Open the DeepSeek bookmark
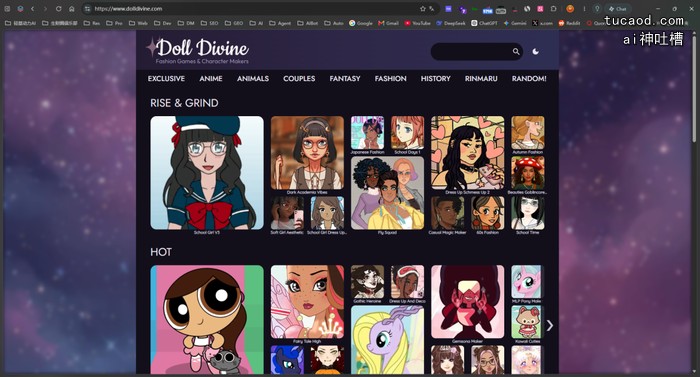700x377 pixels. [451, 23]
